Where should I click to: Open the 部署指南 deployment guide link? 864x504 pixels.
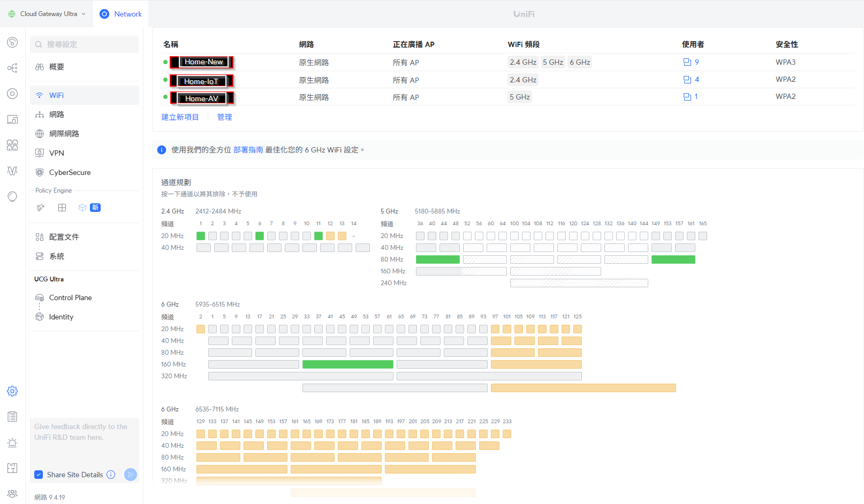[x=248, y=150]
